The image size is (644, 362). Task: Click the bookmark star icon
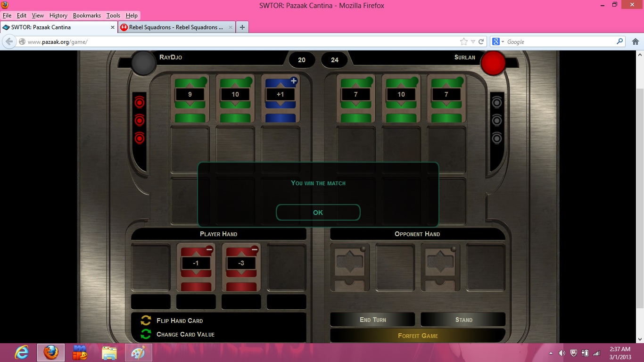click(x=464, y=41)
